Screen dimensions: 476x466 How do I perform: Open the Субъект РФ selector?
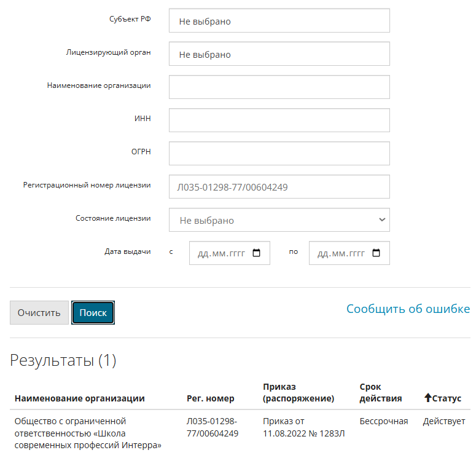click(279, 21)
